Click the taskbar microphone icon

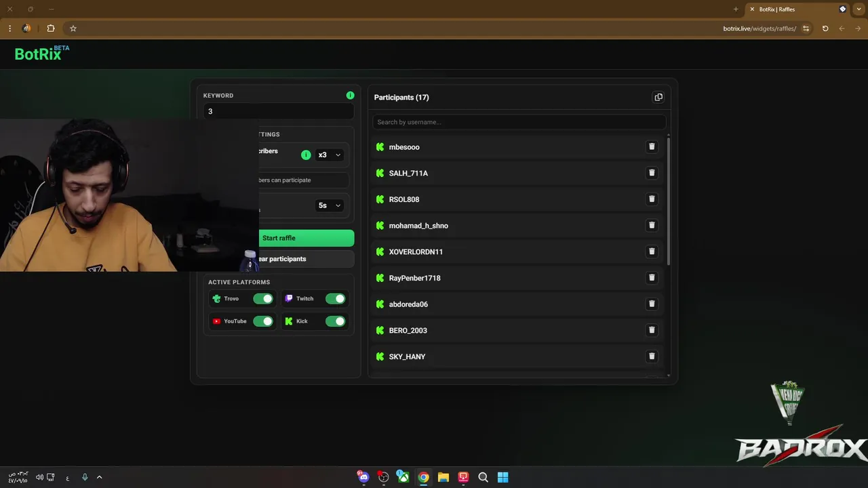(85, 477)
